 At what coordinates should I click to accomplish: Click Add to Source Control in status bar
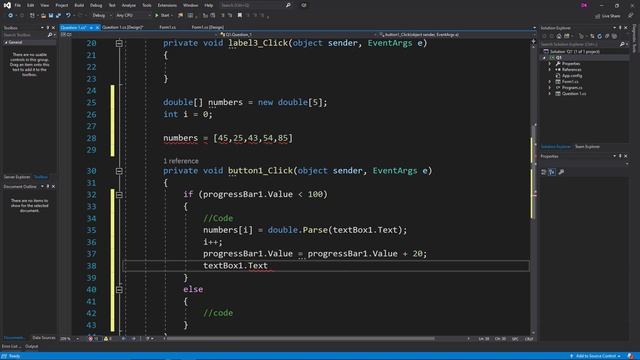click(x=596, y=356)
